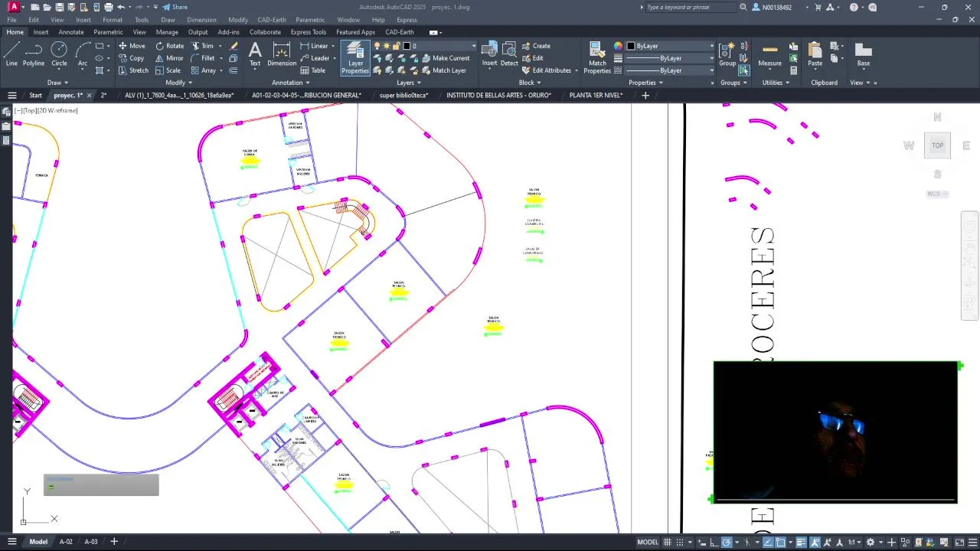Screen dimensions: 980x551
Task: Activate the Copy command
Action: click(x=131, y=58)
